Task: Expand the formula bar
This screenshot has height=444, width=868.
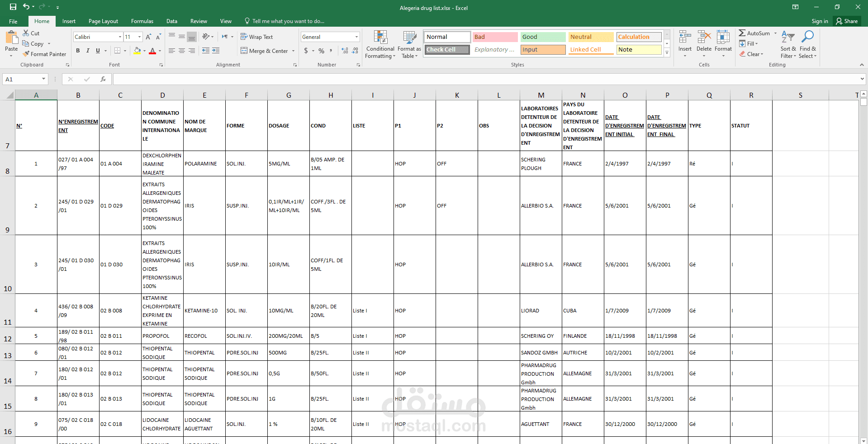Action: pyautogui.click(x=862, y=79)
